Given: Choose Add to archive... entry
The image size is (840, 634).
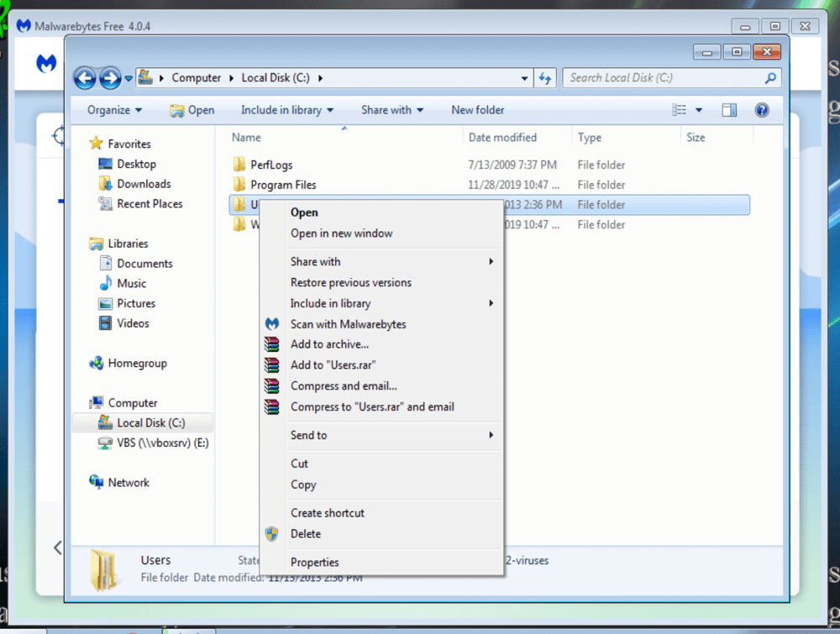Looking at the screenshot, I should (x=381, y=344).
